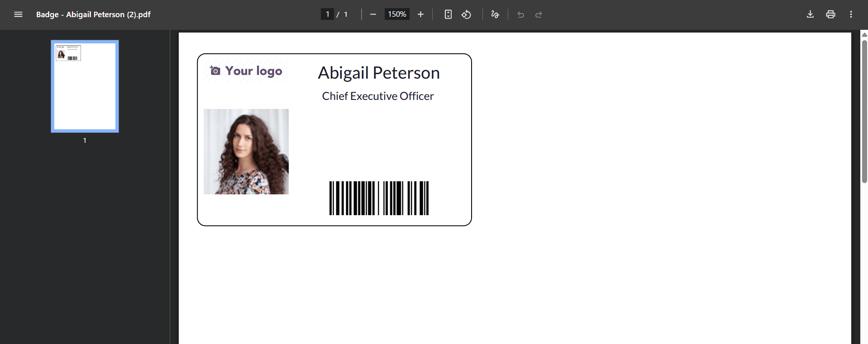Click the scroll up arrow

coord(864,35)
